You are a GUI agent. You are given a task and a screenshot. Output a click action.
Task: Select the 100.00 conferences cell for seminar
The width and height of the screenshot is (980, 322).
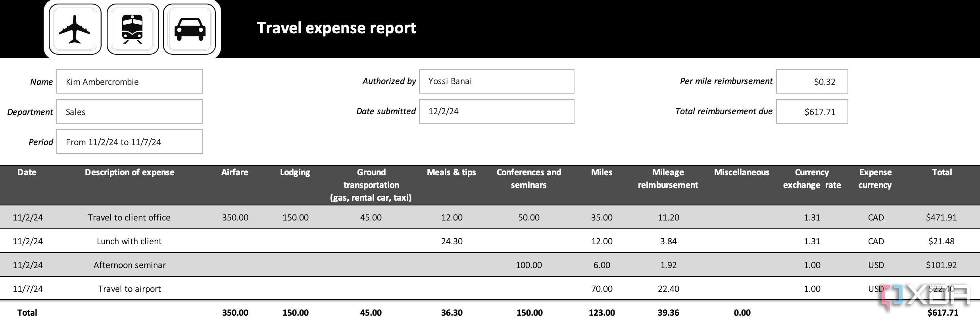point(529,265)
